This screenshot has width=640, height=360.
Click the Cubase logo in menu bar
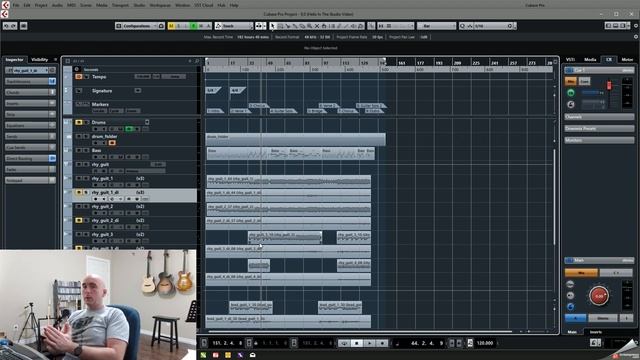pos(5,5)
